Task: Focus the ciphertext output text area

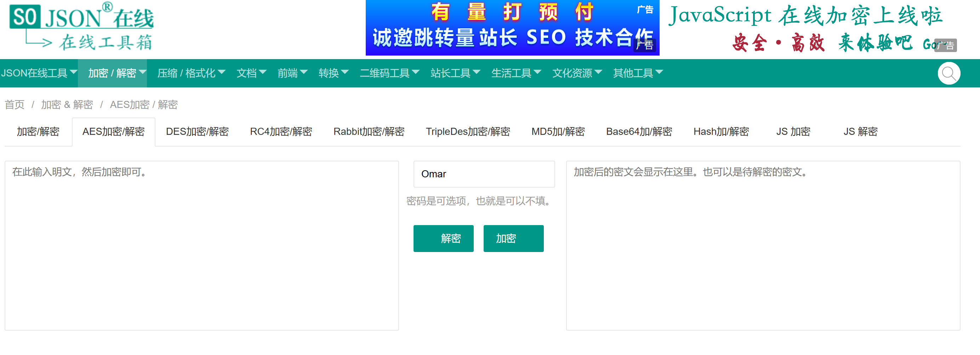Action: (762, 245)
